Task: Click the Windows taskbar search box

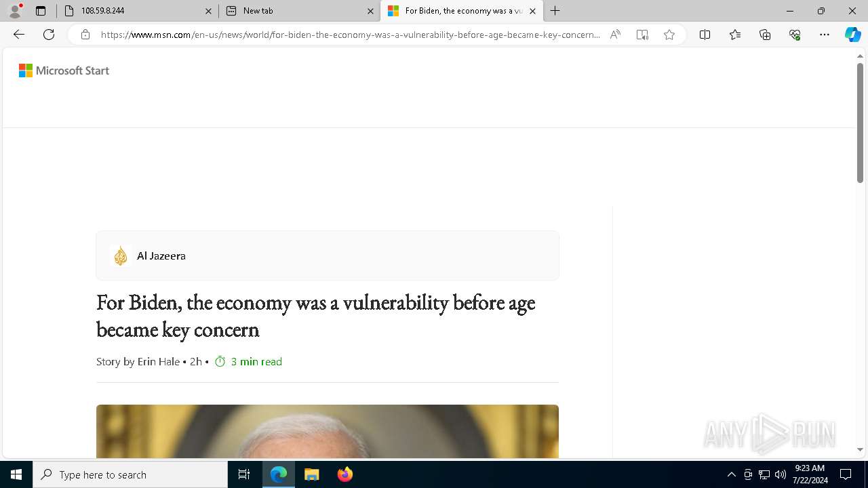Action: pyautogui.click(x=130, y=474)
